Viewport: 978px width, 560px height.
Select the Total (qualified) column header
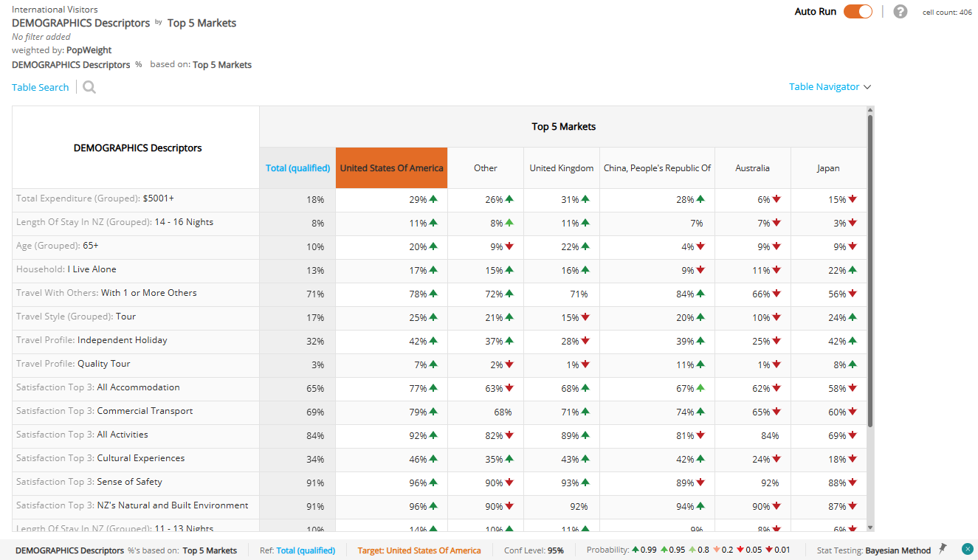pyautogui.click(x=297, y=168)
